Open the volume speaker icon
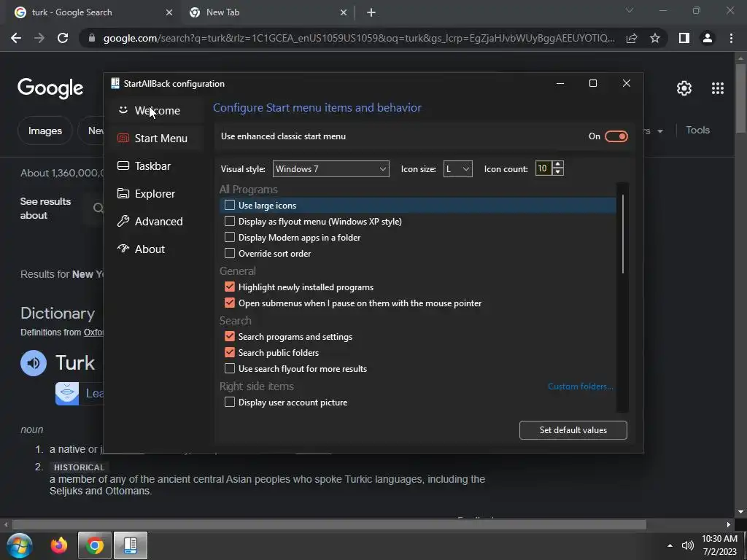 (x=687, y=545)
